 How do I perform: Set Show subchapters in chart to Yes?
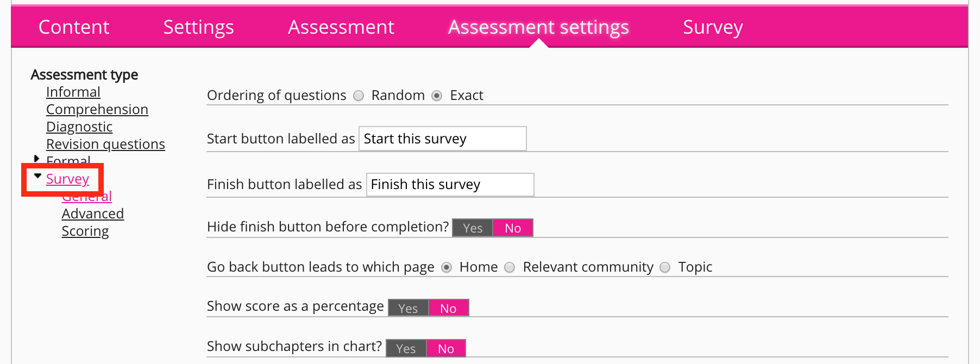tap(406, 349)
